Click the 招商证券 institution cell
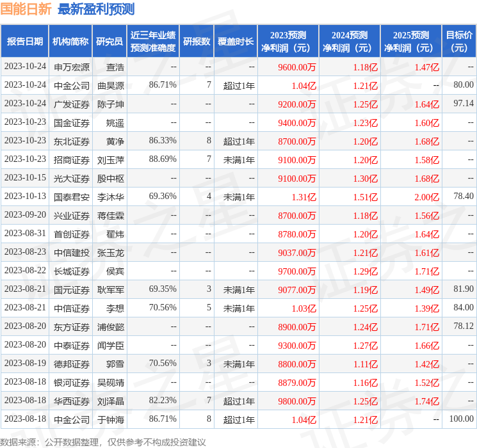477x448 pixels. 72,160
